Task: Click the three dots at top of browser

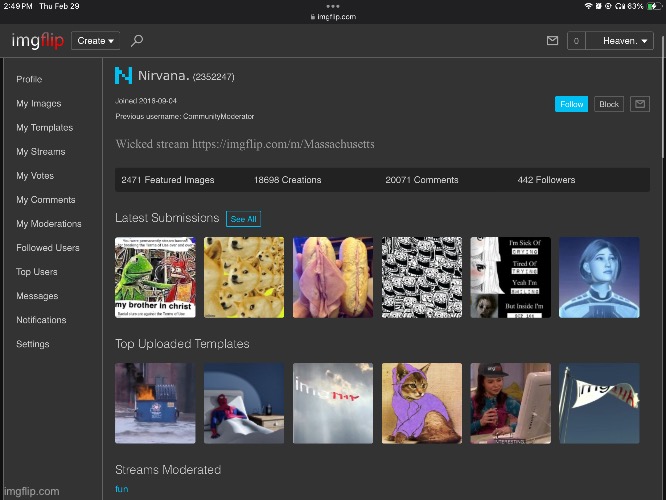Action: (332, 6)
